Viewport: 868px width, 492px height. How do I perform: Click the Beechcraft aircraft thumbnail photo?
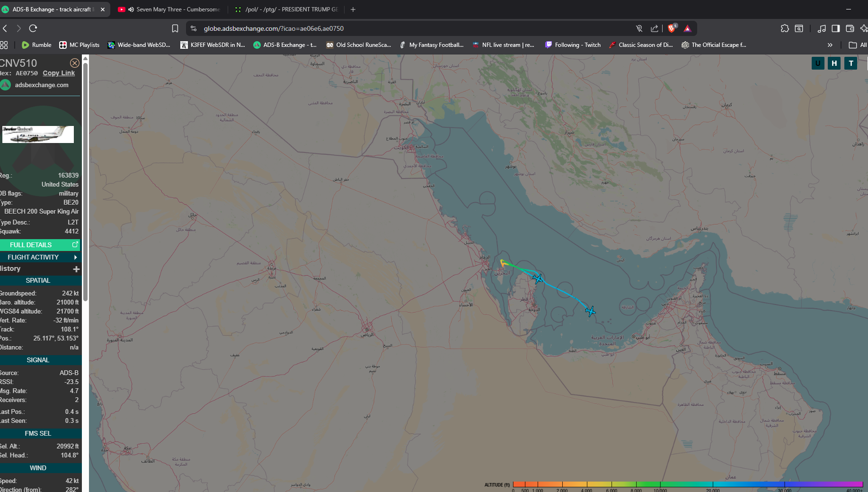[38, 134]
